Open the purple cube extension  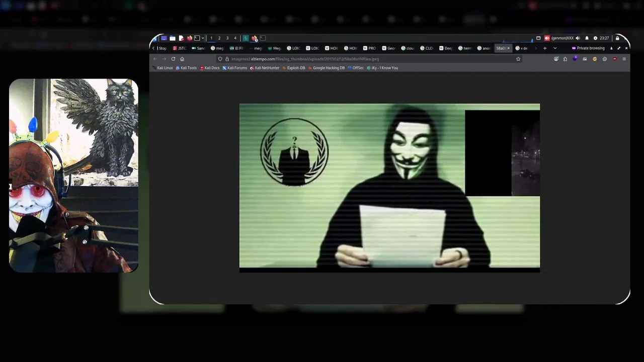575,59
